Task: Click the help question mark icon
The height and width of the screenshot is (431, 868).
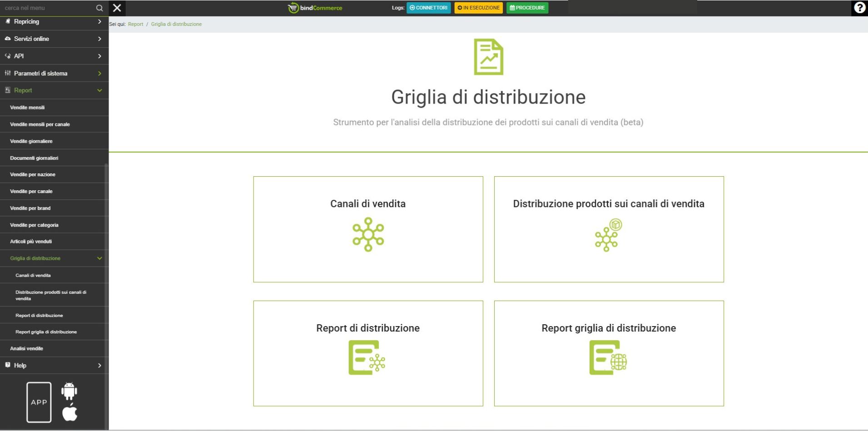Action: point(859,8)
